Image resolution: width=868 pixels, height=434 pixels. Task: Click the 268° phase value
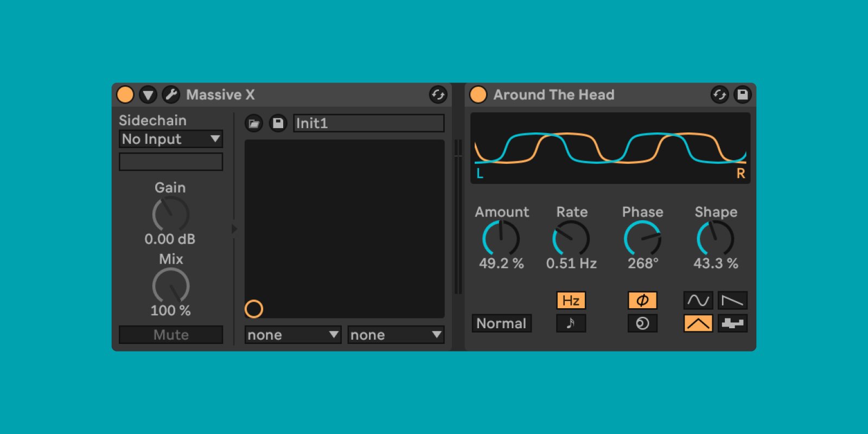pyautogui.click(x=643, y=264)
